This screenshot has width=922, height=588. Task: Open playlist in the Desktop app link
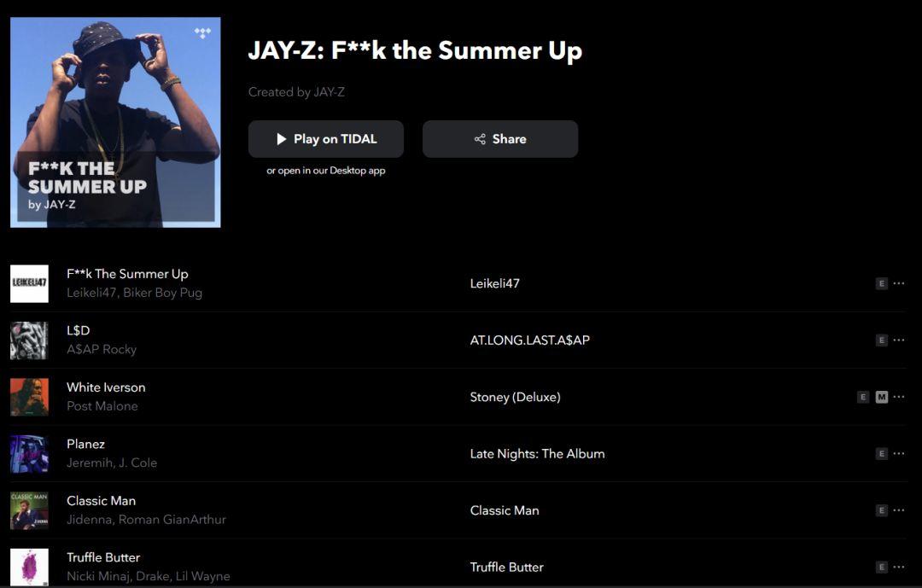326,171
